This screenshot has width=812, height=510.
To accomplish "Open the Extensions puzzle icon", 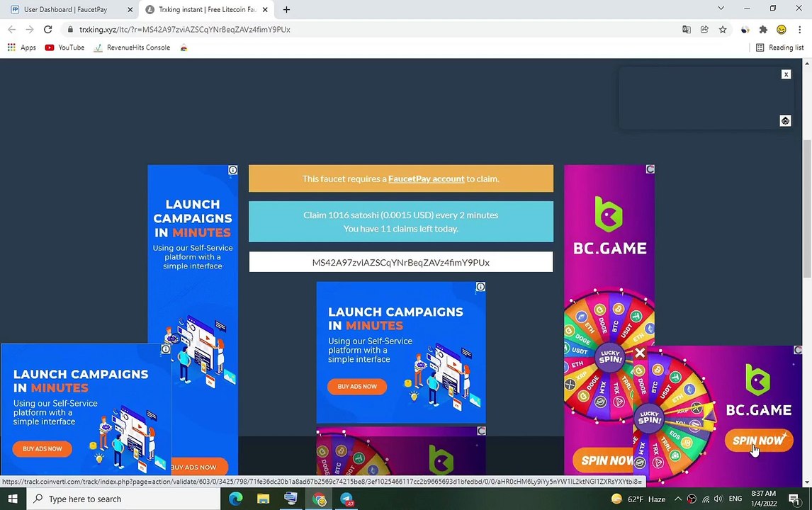I will click(x=763, y=30).
